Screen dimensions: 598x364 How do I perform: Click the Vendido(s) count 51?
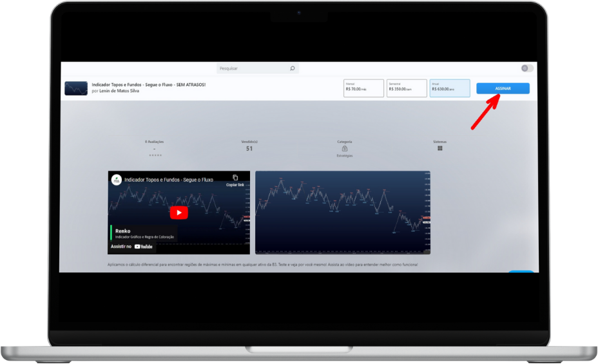[249, 149]
